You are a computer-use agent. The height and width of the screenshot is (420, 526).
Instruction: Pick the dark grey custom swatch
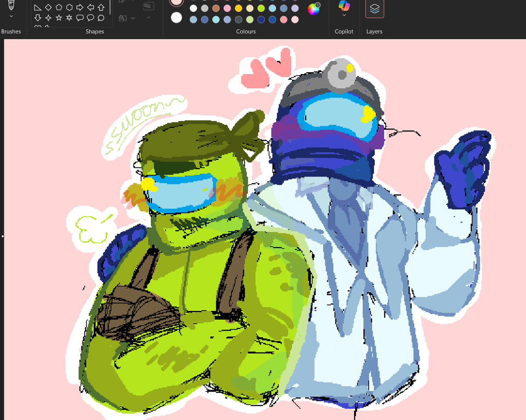point(238,20)
